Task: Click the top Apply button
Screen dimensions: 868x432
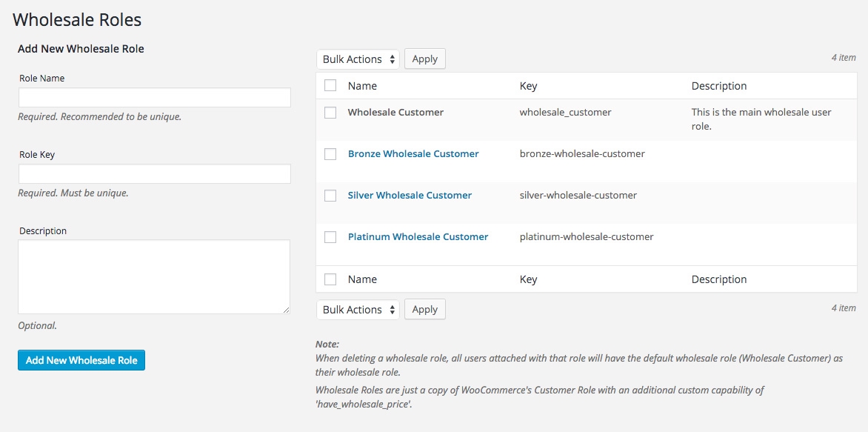Action: click(x=424, y=59)
